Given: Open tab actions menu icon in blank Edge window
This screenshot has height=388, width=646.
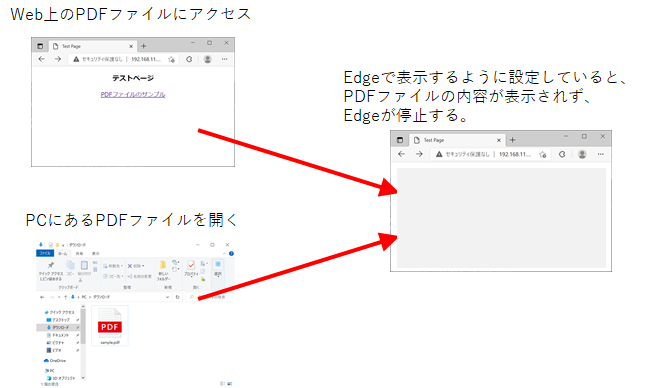Looking at the screenshot, I should [x=400, y=140].
